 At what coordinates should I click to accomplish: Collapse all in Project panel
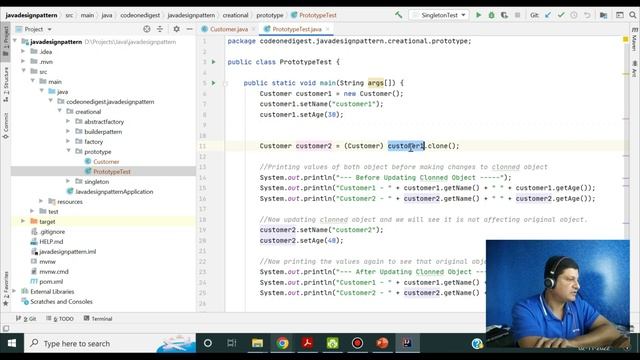pyautogui.click(x=160, y=29)
